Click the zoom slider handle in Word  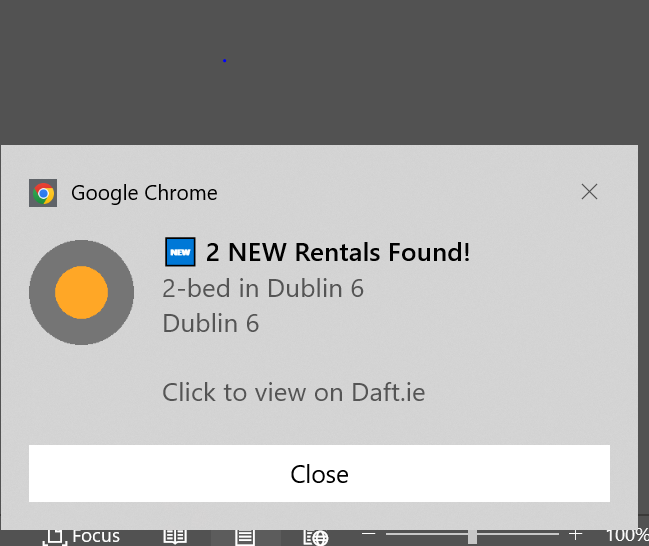tap(472, 537)
